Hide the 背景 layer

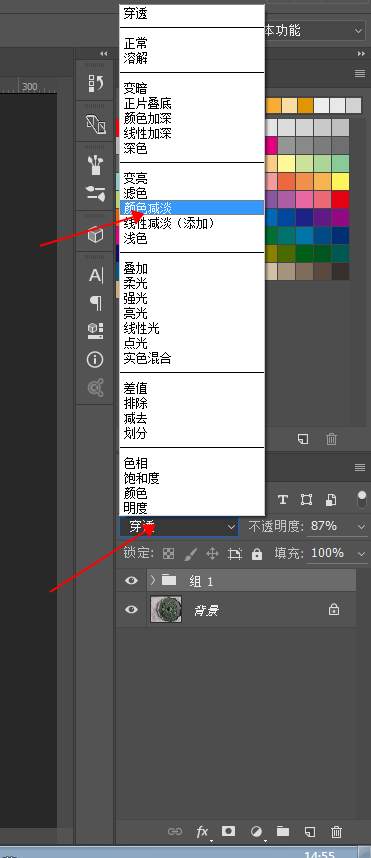131,609
